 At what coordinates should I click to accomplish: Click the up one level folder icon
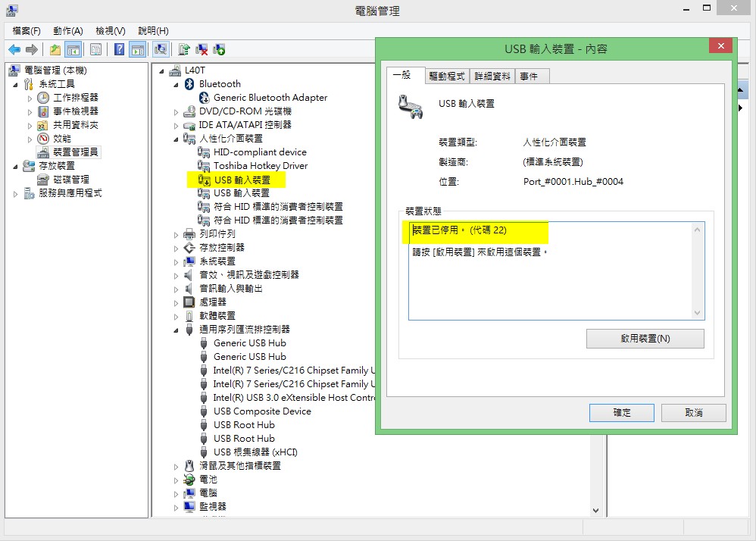[x=55, y=49]
